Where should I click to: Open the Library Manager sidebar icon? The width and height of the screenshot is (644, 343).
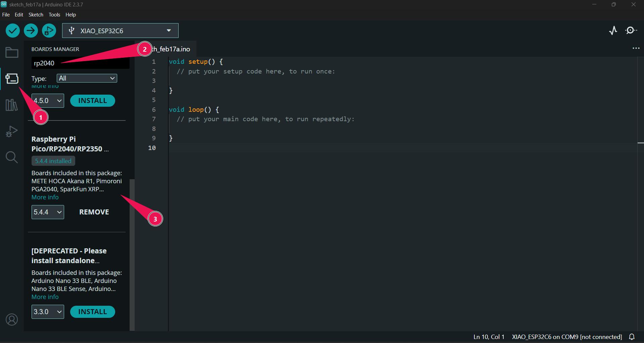point(12,105)
